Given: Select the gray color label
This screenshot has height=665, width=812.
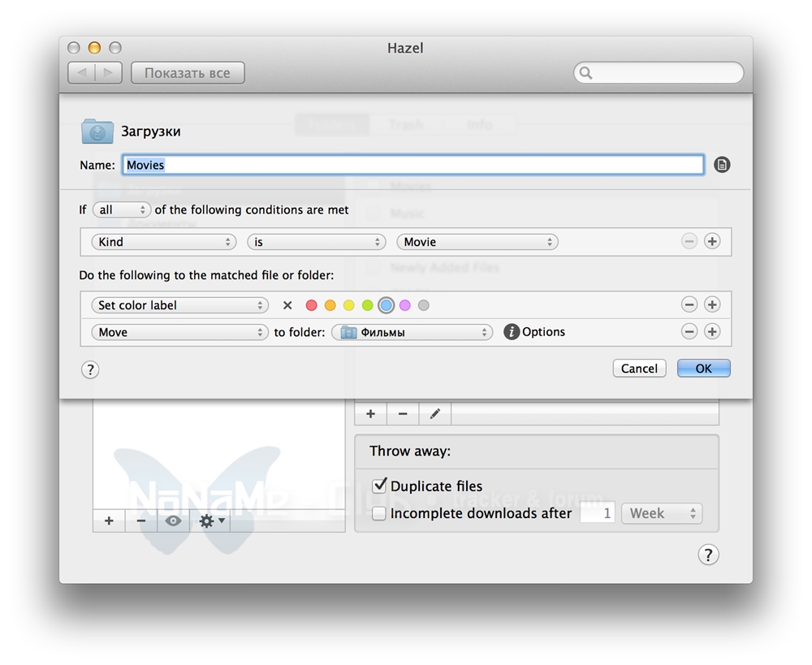Looking at the screenshot, I should (x=423, y=305).
